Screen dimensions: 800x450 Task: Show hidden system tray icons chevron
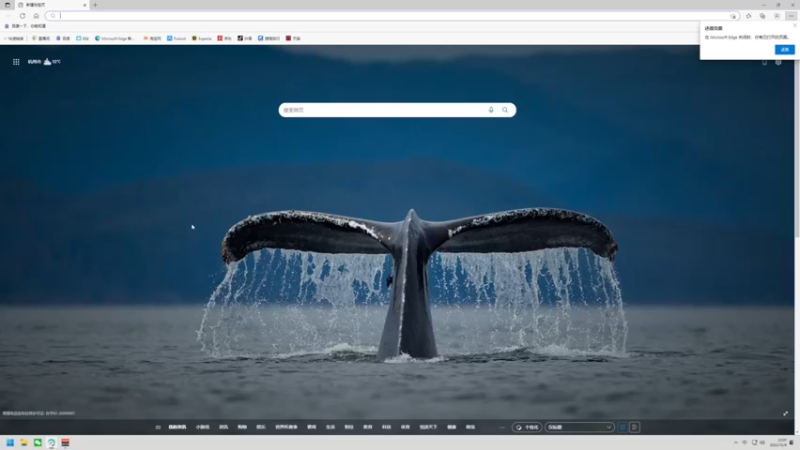736,442
